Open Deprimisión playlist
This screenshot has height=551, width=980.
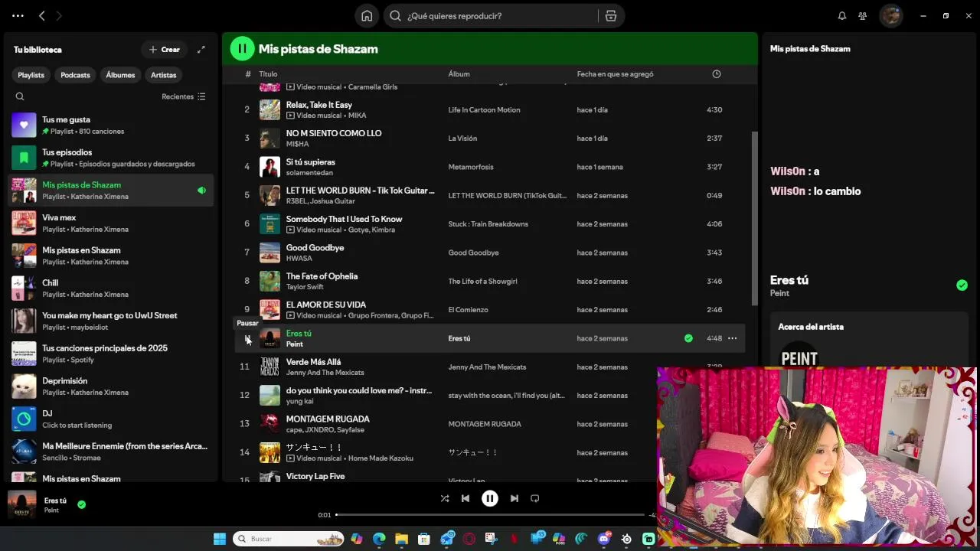coord(111,386)
